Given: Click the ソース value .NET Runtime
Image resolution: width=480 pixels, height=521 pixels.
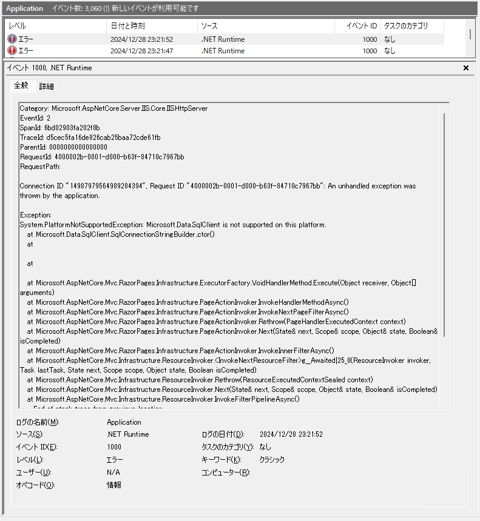Looking at the screenshot, I should [128, 434].
